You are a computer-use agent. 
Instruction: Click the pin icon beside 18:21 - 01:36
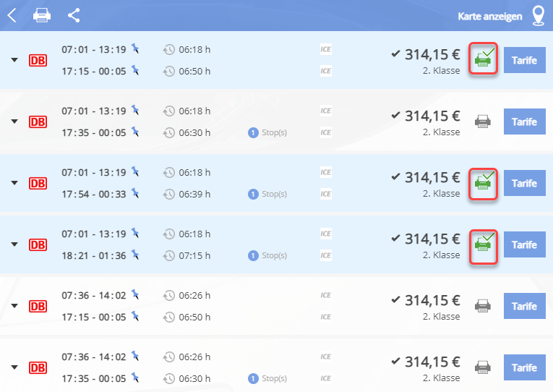135,255
